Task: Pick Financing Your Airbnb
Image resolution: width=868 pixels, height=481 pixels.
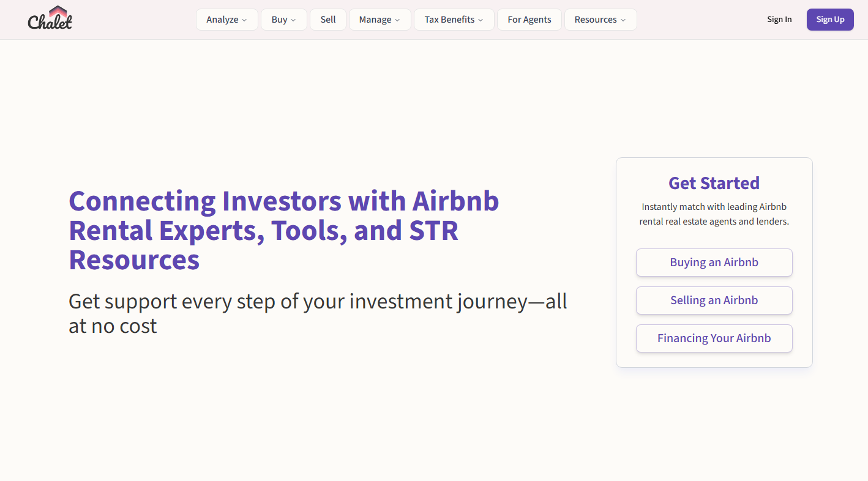Action: pyautogui.click(x=714, y=338)
